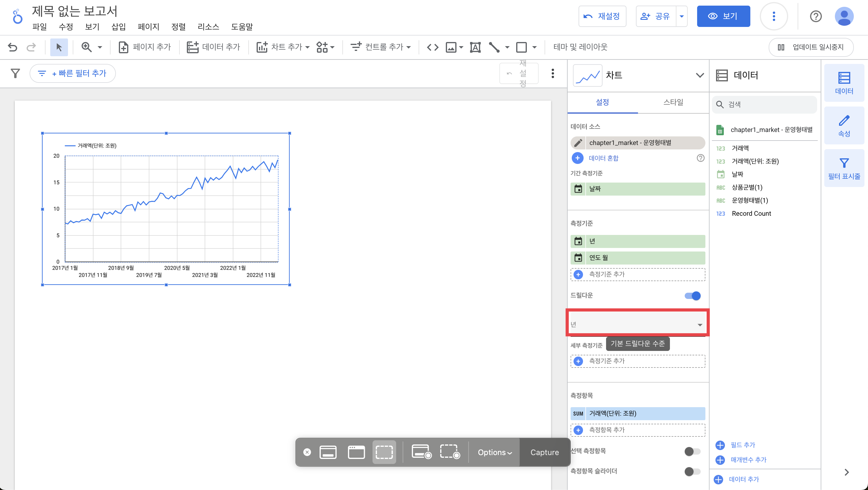Image resolution: width=868 pixels, height=490 pixels.
Task: Click the 필드 추가 link
Action: pyautogui.click(x=742, y=445)
